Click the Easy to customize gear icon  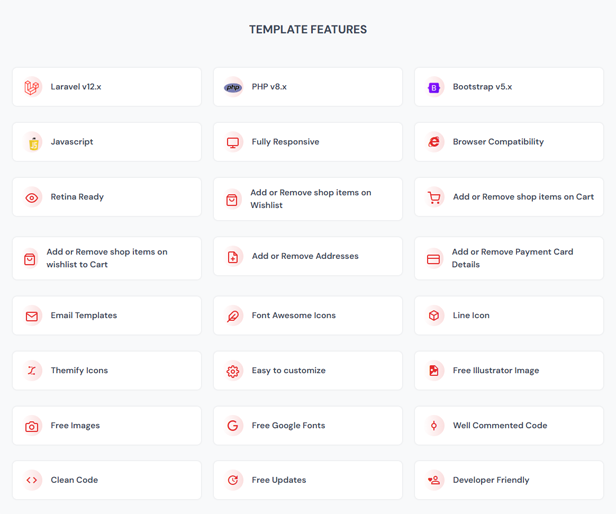click(x=233, y=370)
